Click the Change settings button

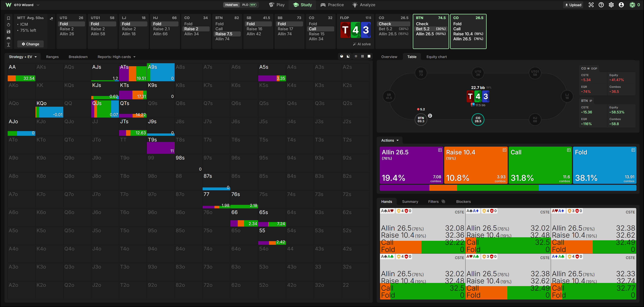coord(30,44)
